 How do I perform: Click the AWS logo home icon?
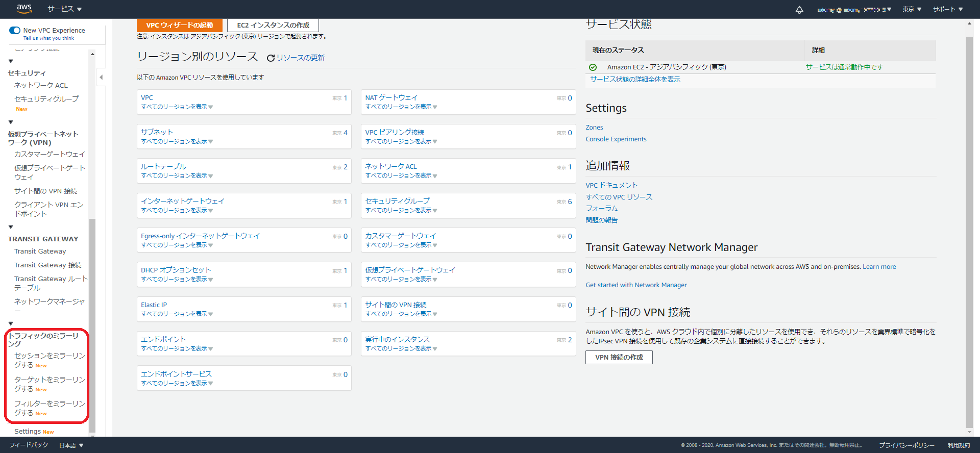[x=24, y=9]
